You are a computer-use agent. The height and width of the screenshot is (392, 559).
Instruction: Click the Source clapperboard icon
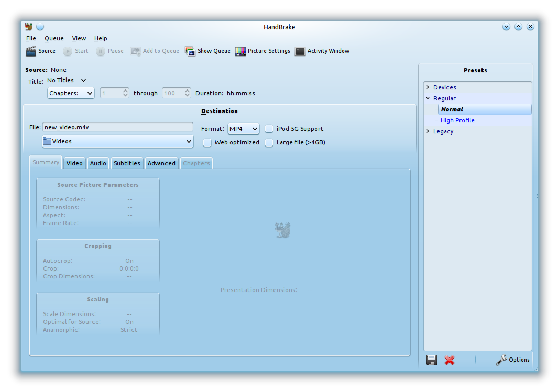(31, 51)
